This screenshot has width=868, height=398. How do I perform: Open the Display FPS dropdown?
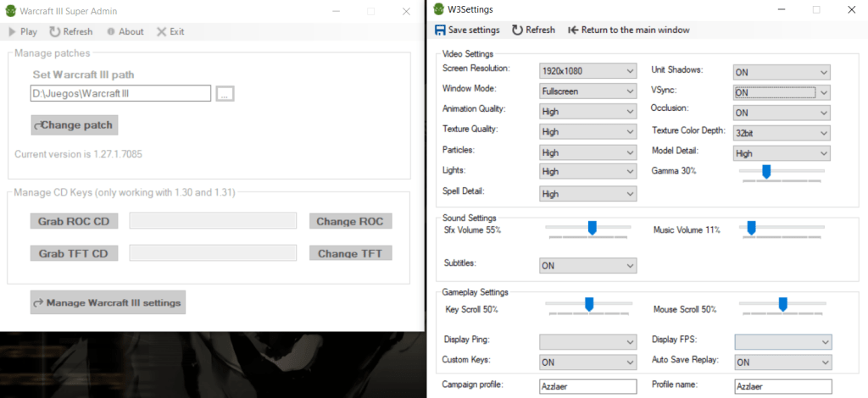(x=783, y=341)
